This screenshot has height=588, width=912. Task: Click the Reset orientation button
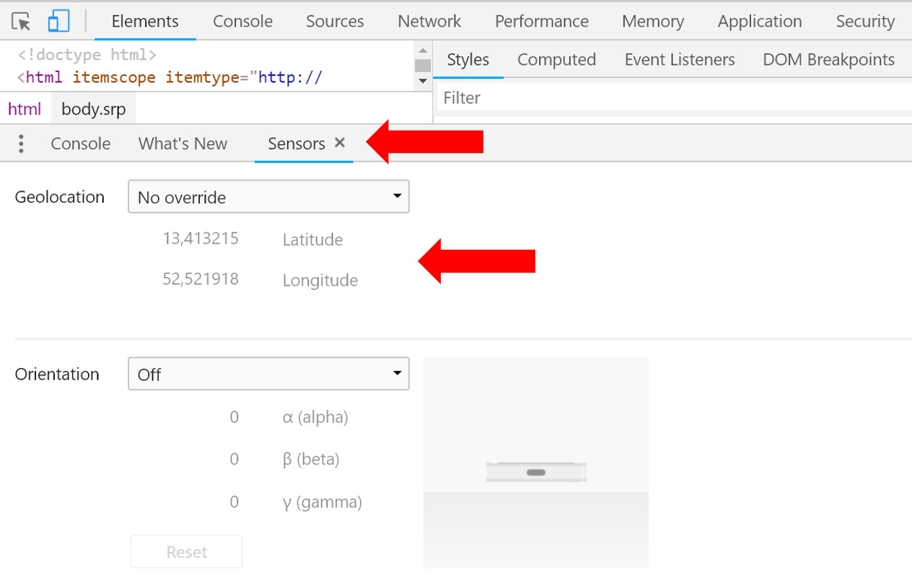click(185, 551)
